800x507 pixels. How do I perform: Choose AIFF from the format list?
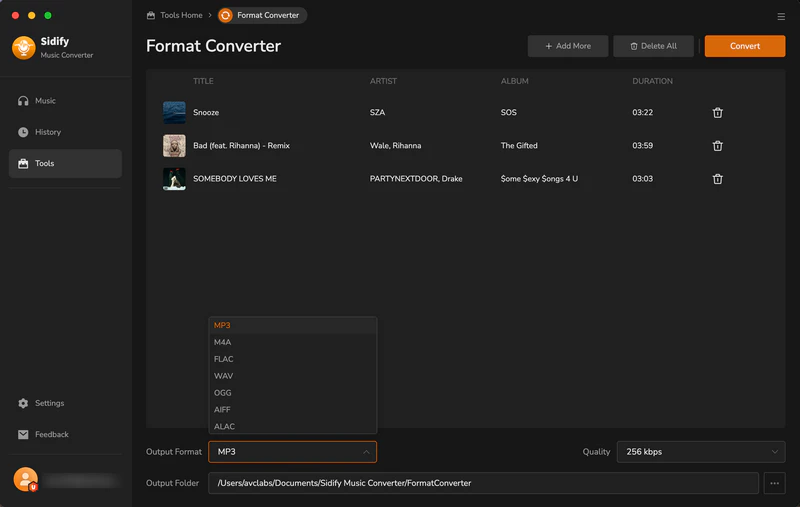293,410
